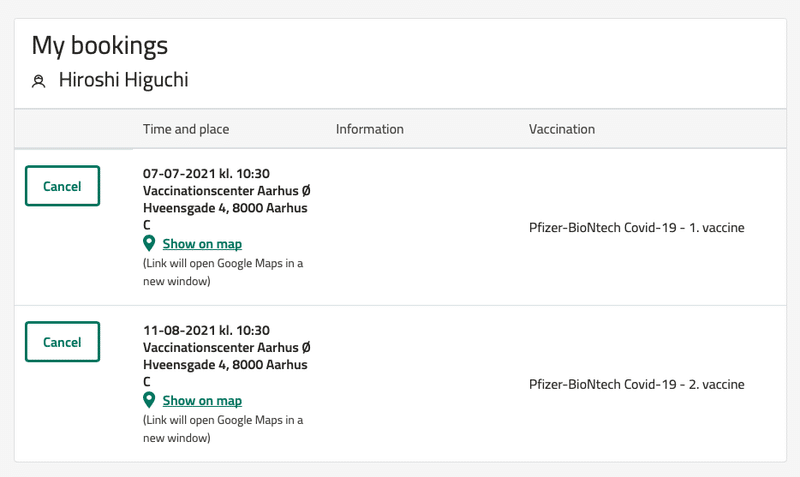This screenshot has height=477, width=800.
Task: Click the Vaccination column header
Action: click(562, 129)
